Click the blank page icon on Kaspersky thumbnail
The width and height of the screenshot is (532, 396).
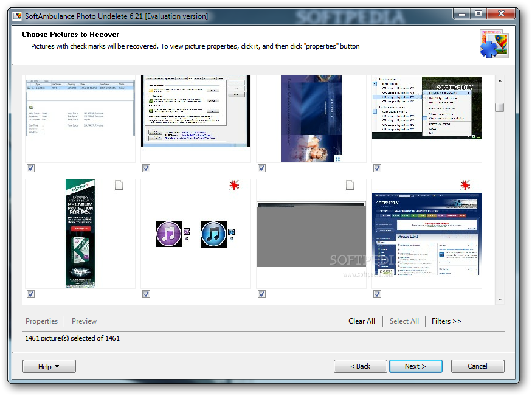(x=119, y=185)
